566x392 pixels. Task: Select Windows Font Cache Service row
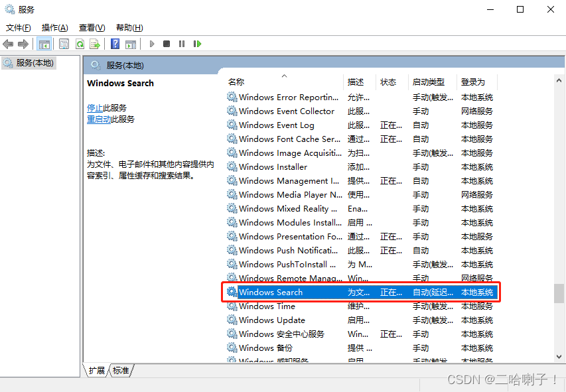(361, 139)
